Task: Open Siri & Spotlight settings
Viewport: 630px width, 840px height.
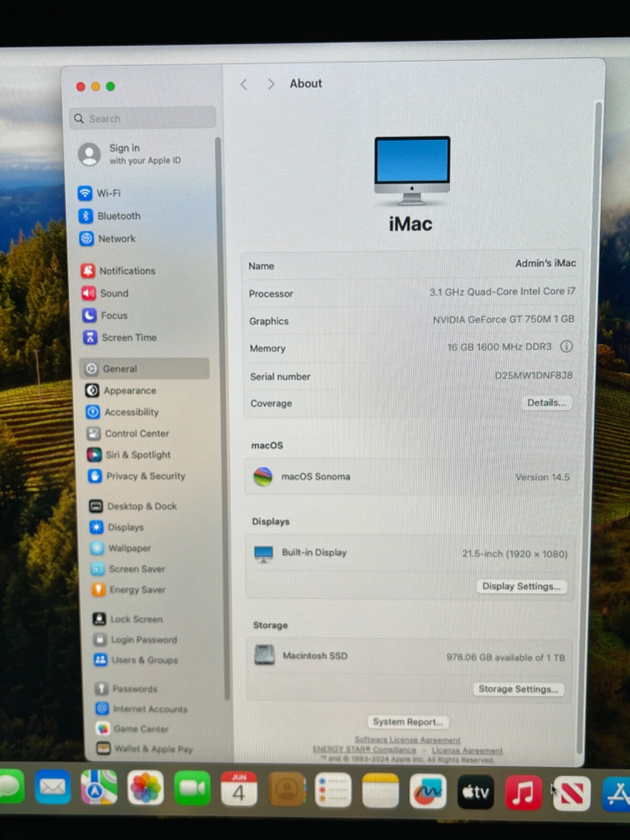Action: click(x=129, y=455)
